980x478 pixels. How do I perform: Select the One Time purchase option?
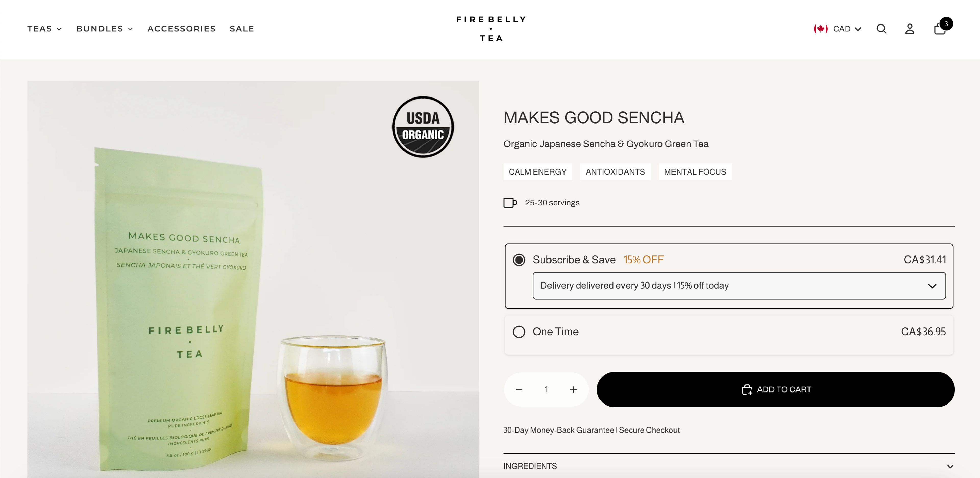(519, 332)
